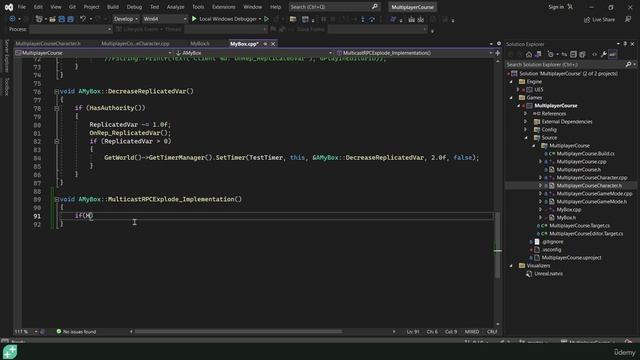Click the Live Share button

point(599,20)
